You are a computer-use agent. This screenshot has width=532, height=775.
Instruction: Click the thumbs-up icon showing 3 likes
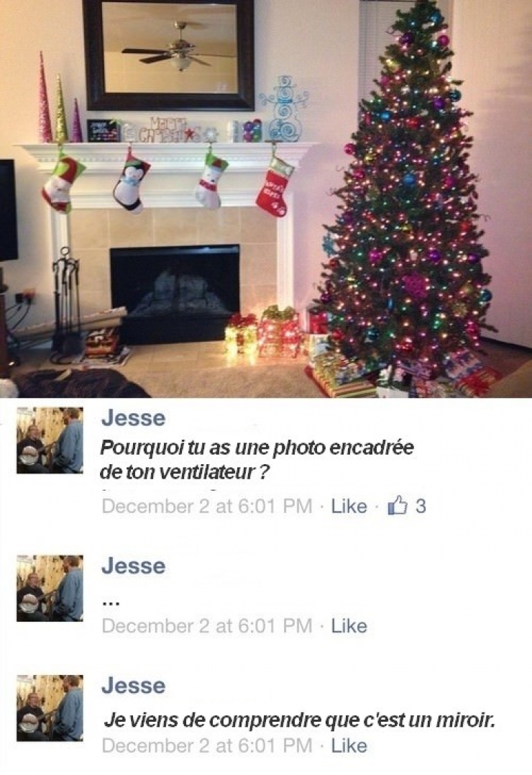(398, 506)
